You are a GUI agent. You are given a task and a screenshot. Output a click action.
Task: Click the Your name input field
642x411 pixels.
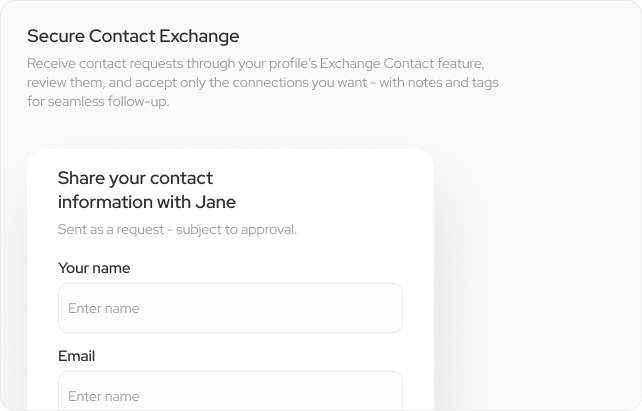click(x=230, y=308)
